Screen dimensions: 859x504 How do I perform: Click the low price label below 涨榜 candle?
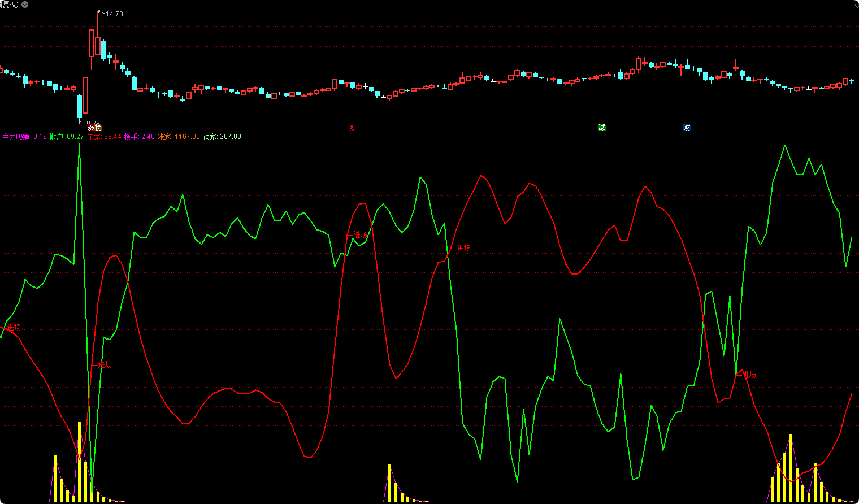(x=93, y=123)
